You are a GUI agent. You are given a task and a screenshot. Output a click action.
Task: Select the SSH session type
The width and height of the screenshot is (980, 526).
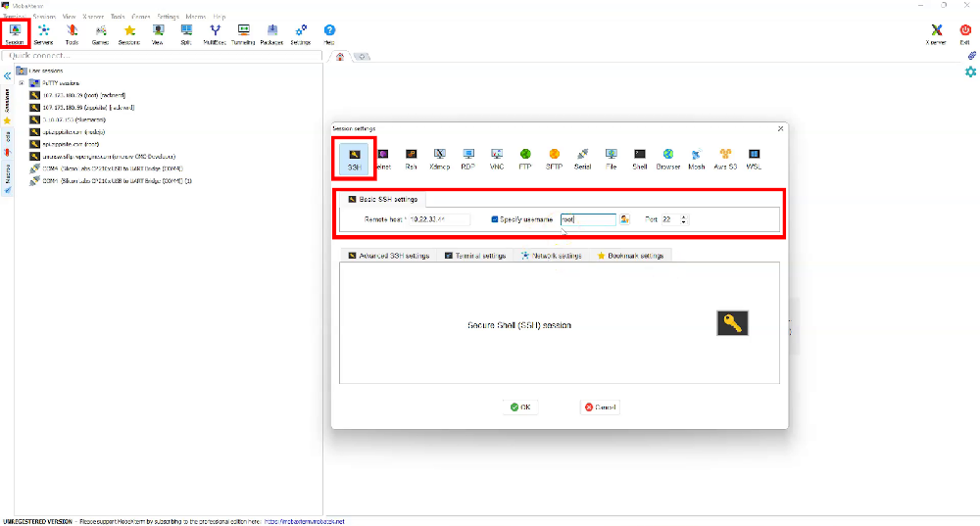pyautogui.click(x=355, y=160)
